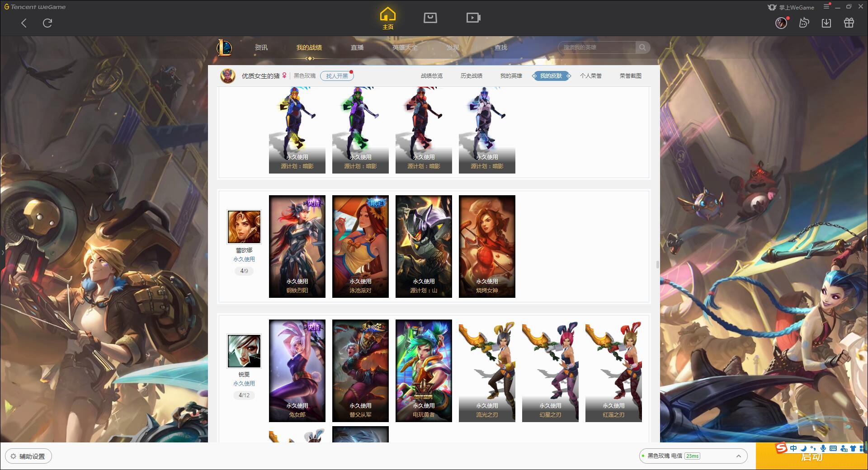Select the green 源计划：暗影 chroma skin

coord(360,130)
